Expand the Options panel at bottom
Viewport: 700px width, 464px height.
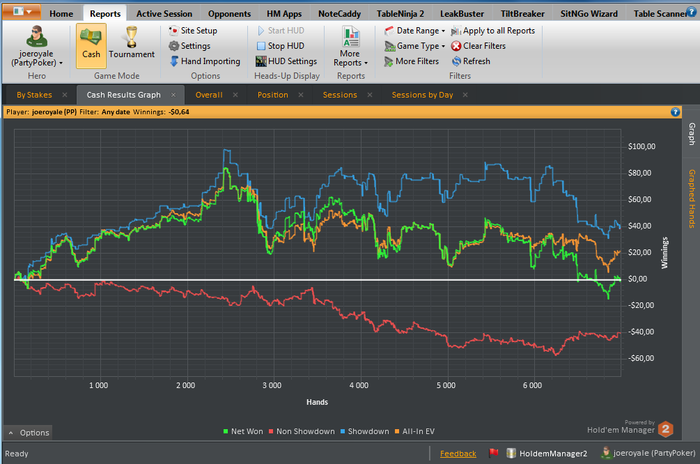tap(28, 432)
